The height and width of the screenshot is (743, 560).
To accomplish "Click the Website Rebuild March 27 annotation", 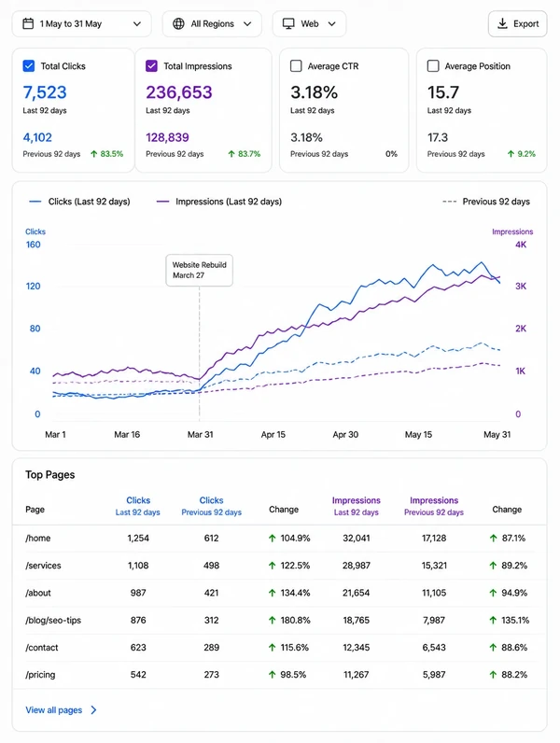I will coord(199,270).
